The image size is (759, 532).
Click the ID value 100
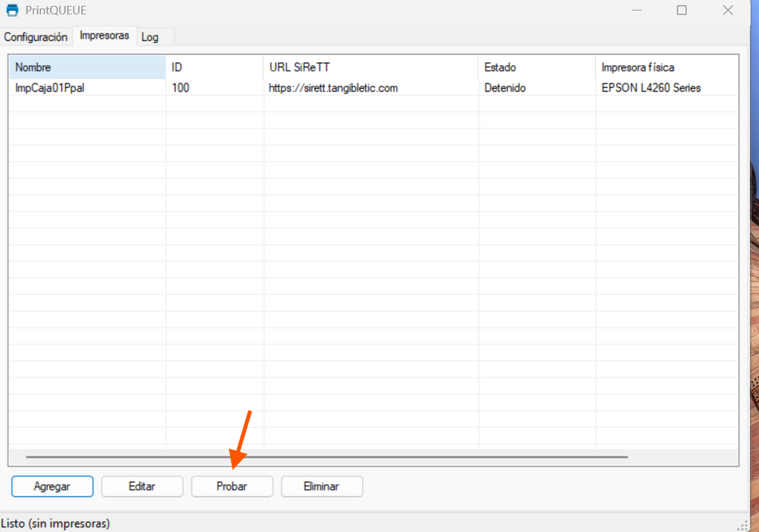181,87
